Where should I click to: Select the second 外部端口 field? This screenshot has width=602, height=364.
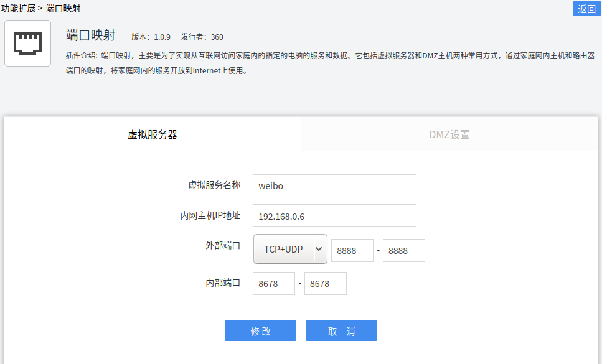(x=403, y=251)
